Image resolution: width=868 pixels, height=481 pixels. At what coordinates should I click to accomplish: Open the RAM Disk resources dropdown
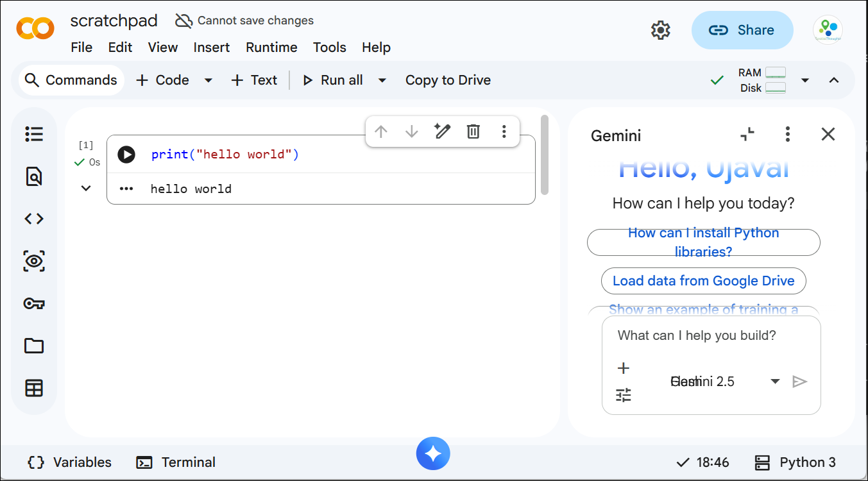coord(805,80)
